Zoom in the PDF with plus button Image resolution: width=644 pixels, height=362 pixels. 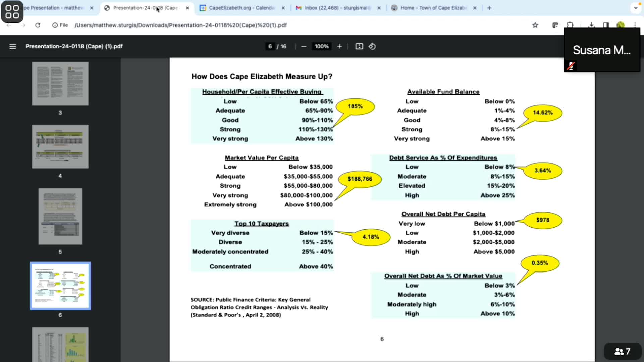pos(339,46)
